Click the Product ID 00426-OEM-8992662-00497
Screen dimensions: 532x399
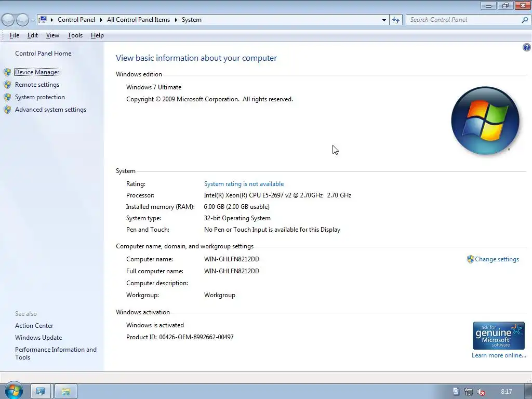(x=180, y=337)
